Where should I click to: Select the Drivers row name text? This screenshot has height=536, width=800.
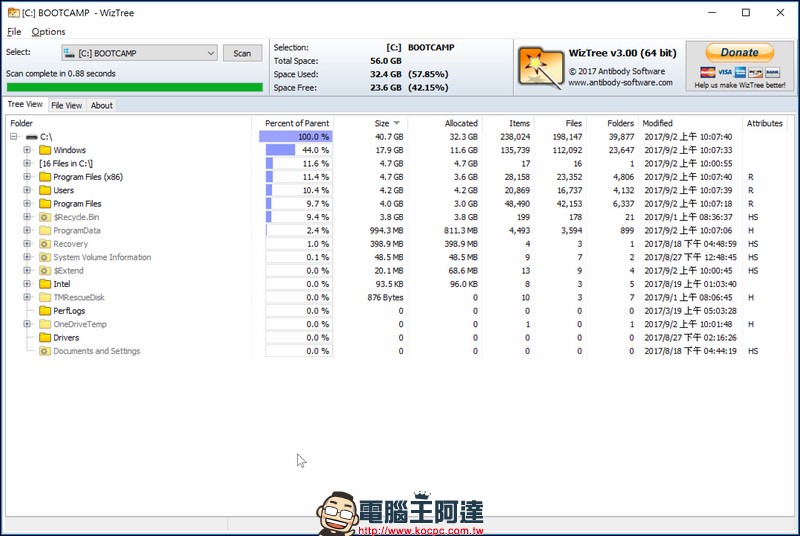[66, 338]
